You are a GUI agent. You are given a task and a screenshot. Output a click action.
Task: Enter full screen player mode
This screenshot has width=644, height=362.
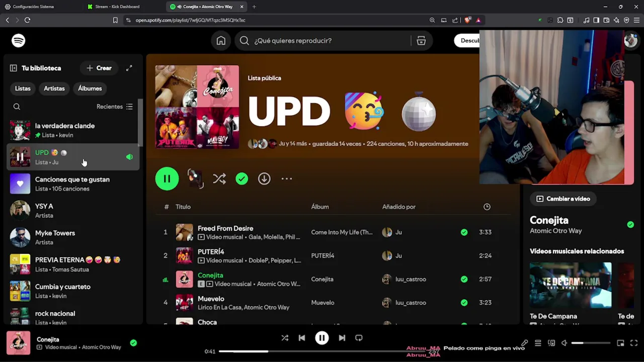(x=634, y=343)
